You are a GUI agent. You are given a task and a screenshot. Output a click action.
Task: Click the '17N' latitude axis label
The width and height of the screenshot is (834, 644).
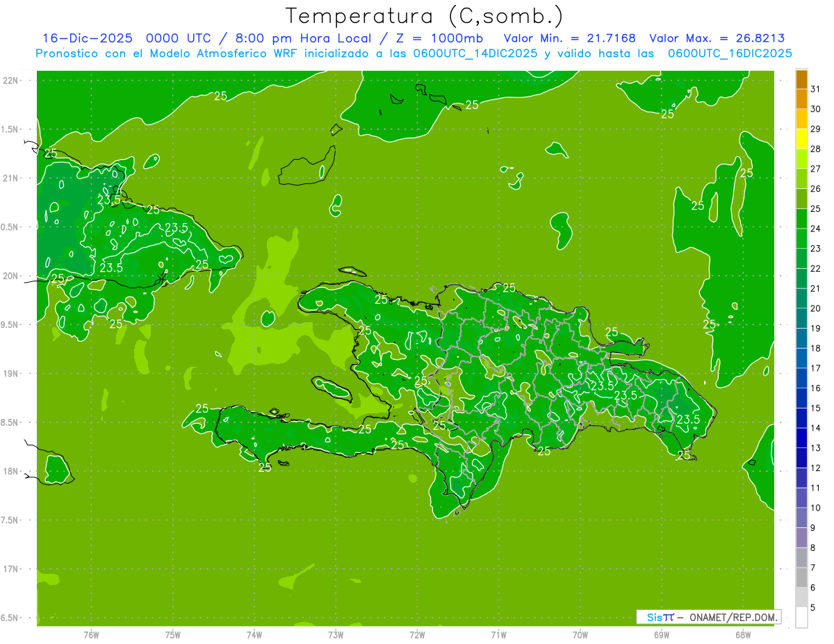(x=10, y=569)
